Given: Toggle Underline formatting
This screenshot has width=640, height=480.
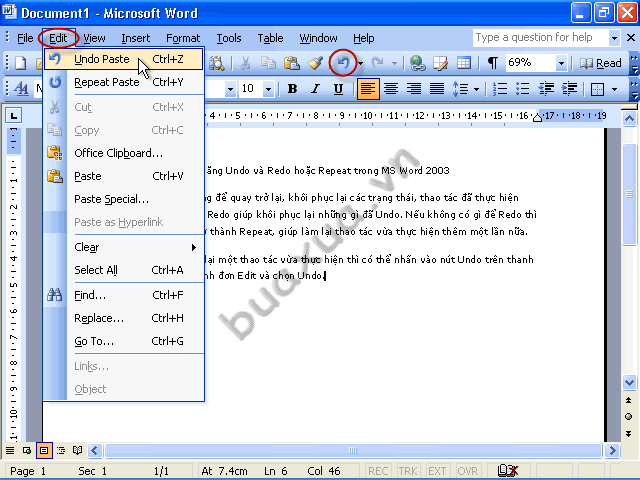Looking at the screenshot, I should pos(338,89).
